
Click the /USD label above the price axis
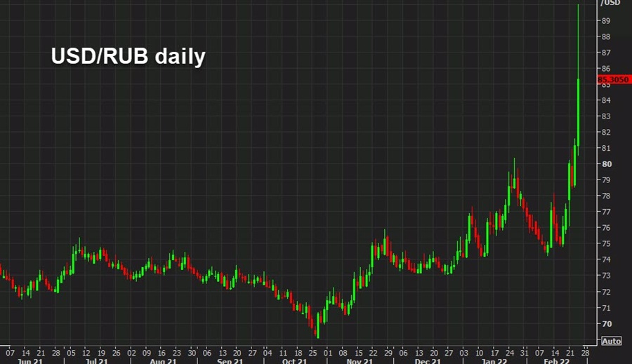[610, 3]
